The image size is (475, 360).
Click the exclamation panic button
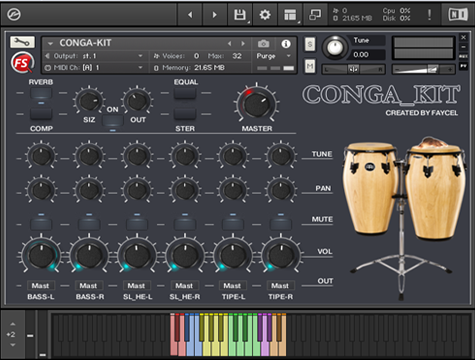(x=429, y=15)
